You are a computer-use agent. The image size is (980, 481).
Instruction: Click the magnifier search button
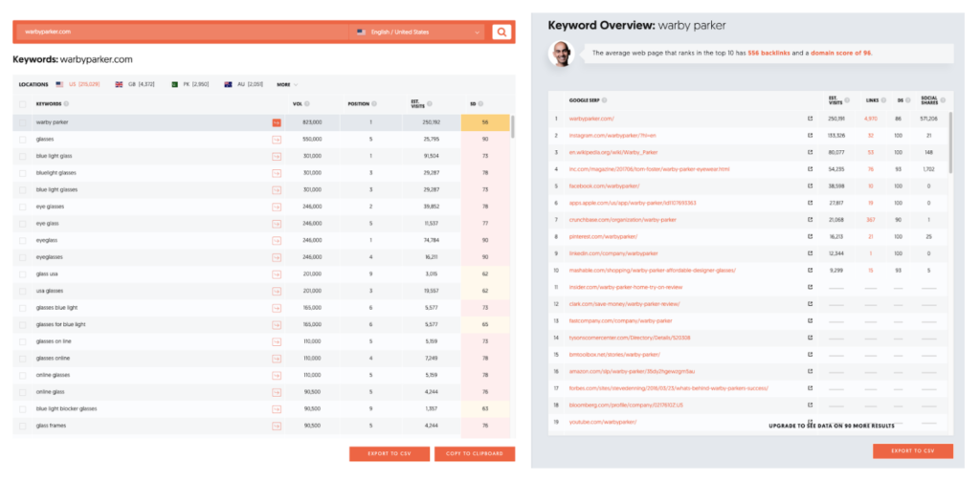501,32
